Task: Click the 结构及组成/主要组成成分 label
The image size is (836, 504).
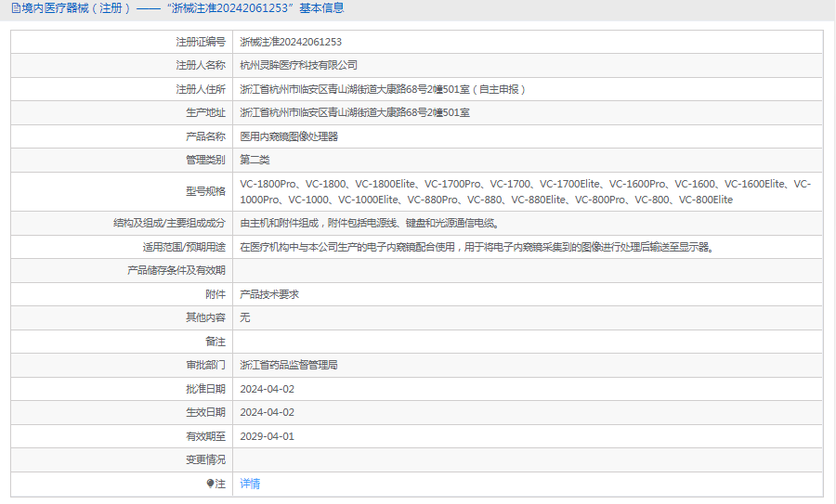Action: tap(170, 224)
